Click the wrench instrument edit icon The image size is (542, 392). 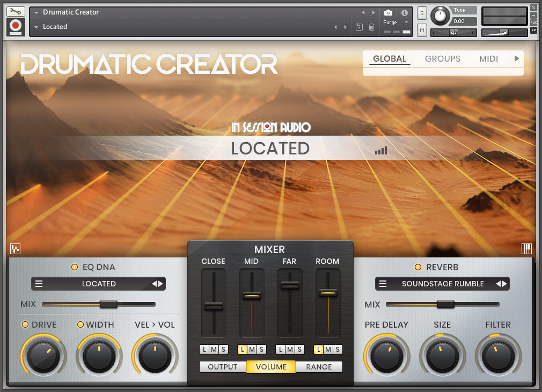[x=15, y=11]
